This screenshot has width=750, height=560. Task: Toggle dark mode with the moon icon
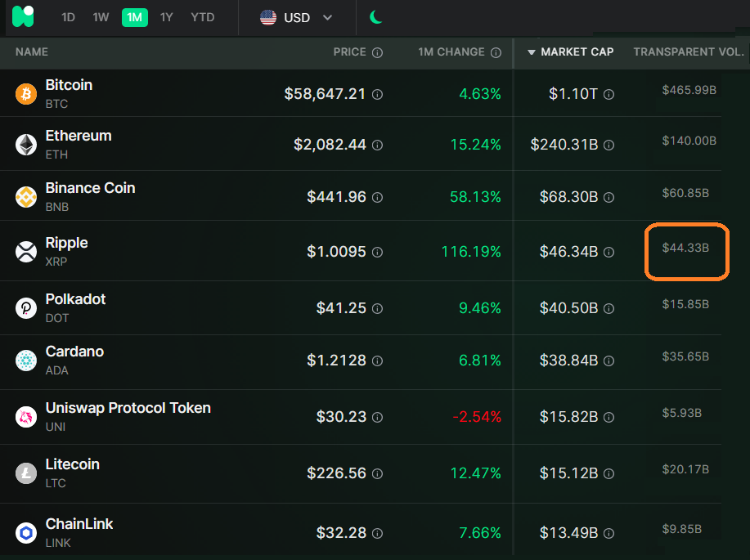[376, 17]
